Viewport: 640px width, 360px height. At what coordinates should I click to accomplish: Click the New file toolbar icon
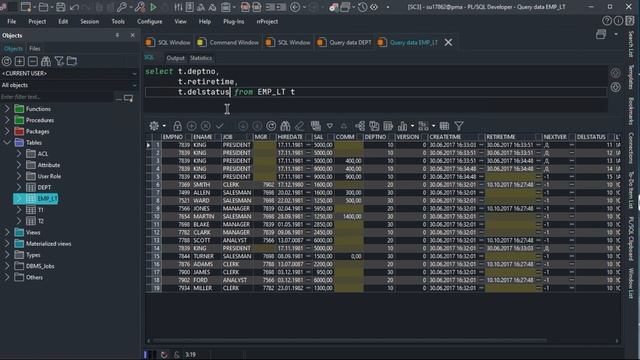click(x=26, y=7)
